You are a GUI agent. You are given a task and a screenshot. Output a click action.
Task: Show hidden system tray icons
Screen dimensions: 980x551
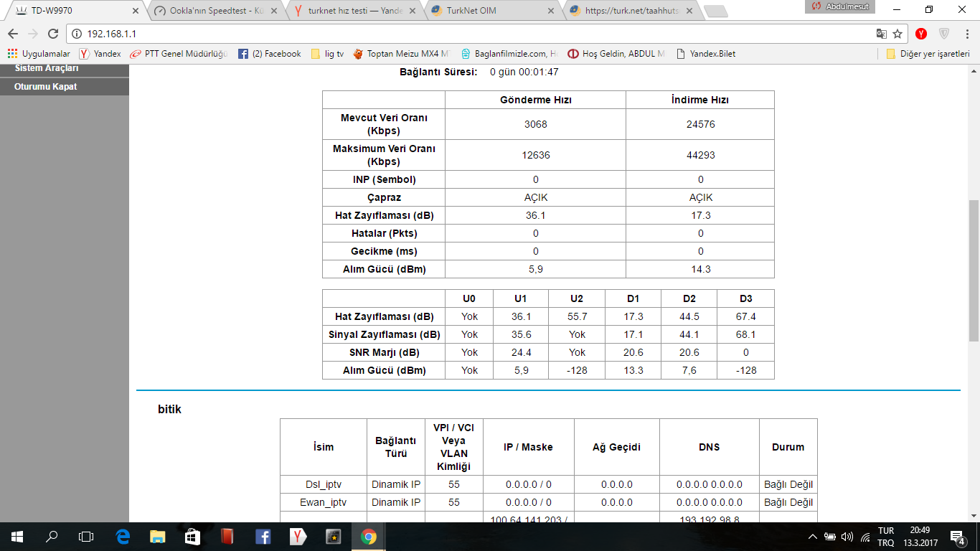[812, 537]
